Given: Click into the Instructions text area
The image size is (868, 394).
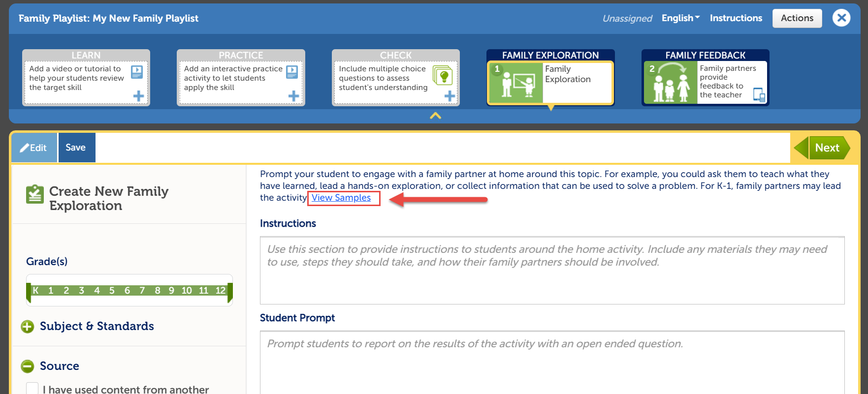Looking at the screenshot, I should pos(552,271).
